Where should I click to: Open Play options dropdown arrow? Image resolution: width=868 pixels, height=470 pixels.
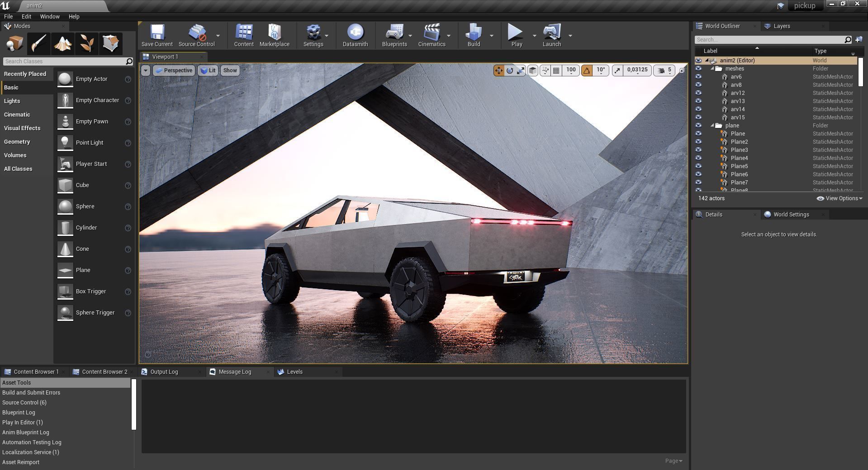pyautogui.click(x=534, y=36)
